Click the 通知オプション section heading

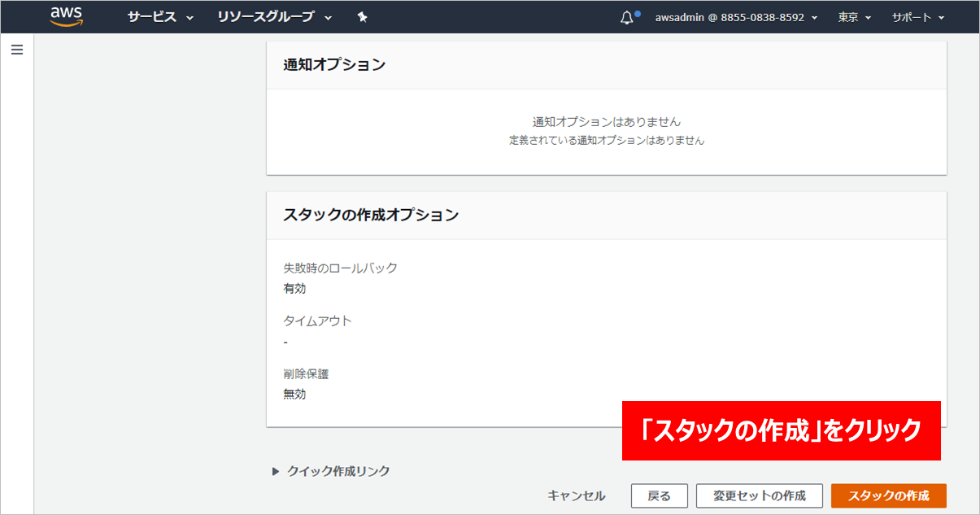[x=334, y=65]
